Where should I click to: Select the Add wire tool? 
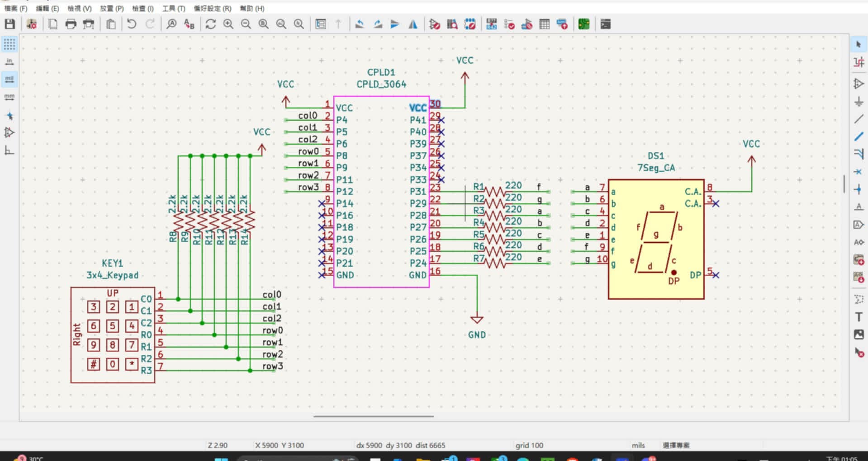coord(858,119)
